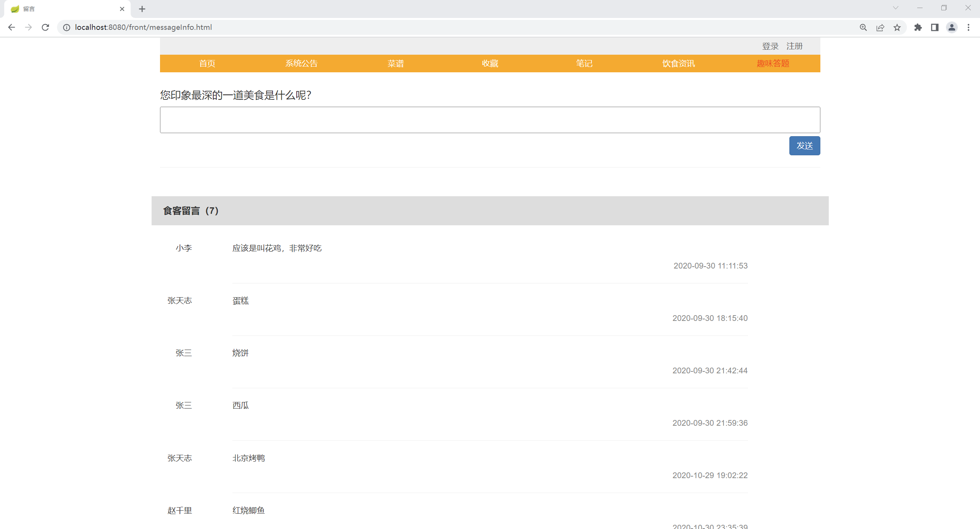Open 收藏 in the navigation bar
The image size is (980, 529).
coord(490,63)
